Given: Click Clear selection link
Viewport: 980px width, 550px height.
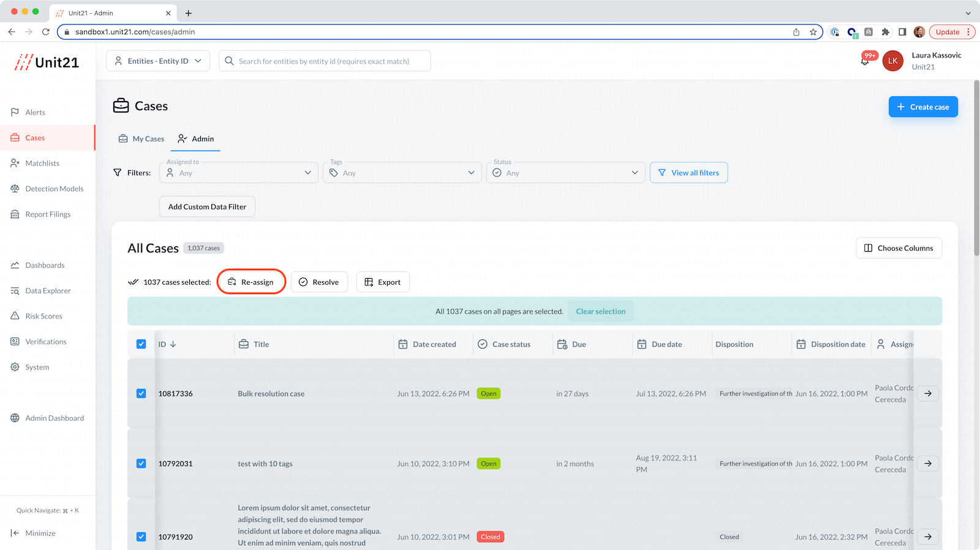Looking at the screenshot, I should (x=601, y=311).
